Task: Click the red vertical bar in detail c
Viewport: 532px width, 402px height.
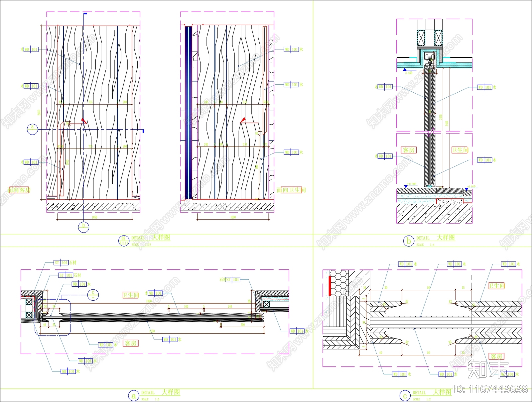Action: click(330, 286)
